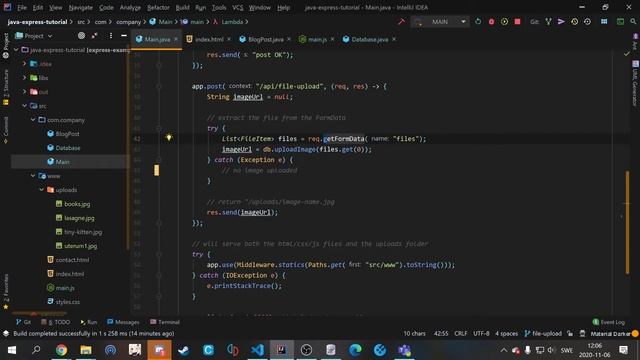640x360 pixels.
Task: Switch to the Database.java editor tab
Action: pos(369,39)
